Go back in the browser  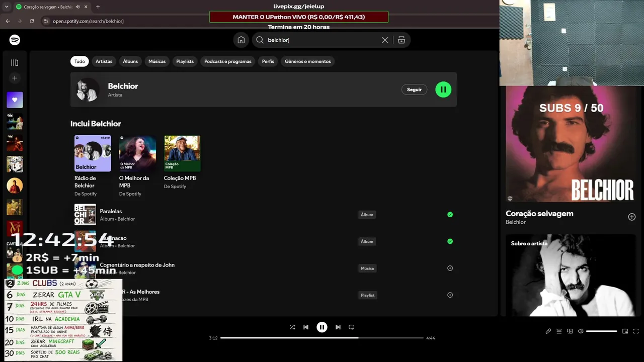[x=8, y=21]
